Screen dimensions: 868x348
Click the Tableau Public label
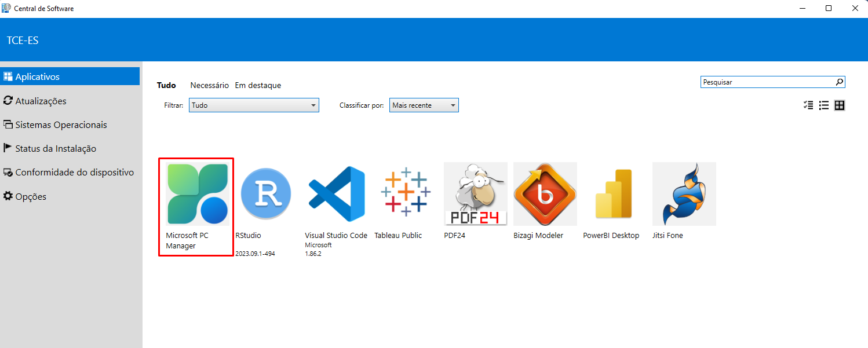coord(398,236)
